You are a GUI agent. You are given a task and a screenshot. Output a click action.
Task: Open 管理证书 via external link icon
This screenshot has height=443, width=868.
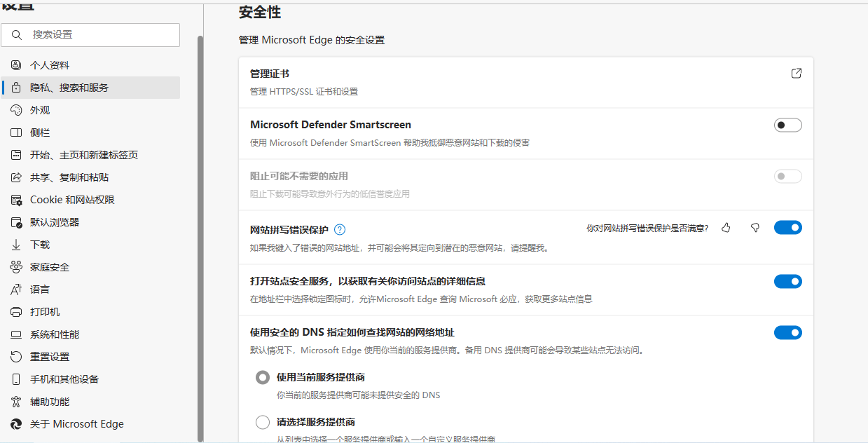tap(796, 74)
